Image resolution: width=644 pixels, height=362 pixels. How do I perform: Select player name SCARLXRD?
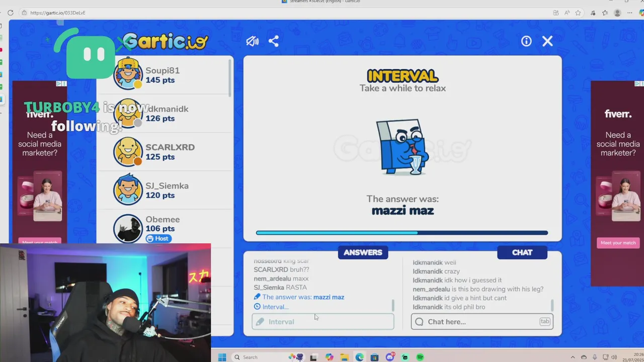click(x=170, y=147)
